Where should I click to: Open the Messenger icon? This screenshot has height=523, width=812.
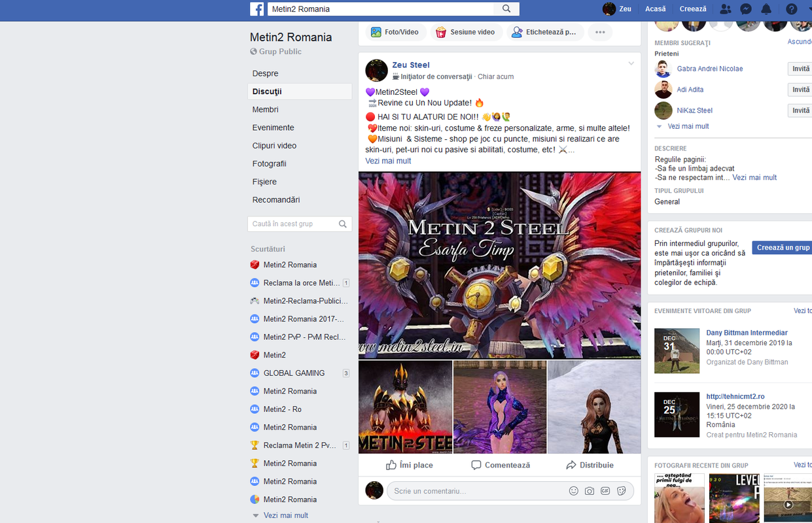tap(745, 9)
